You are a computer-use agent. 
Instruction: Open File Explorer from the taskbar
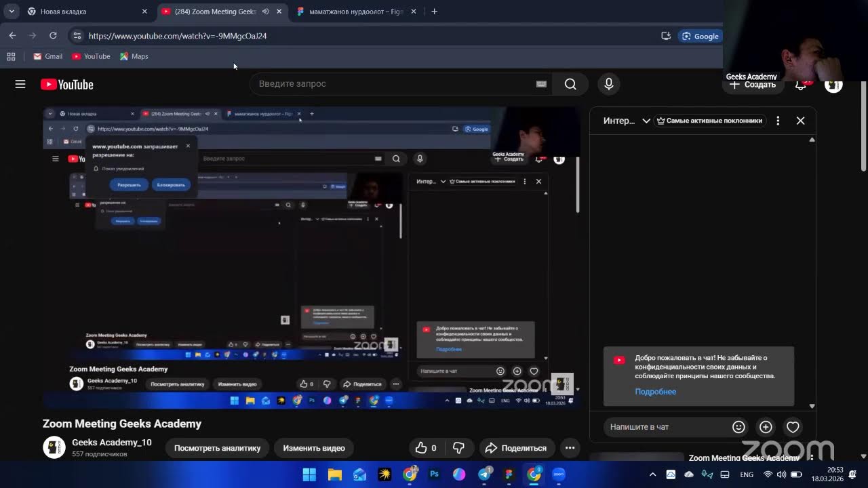click(334, 474)
